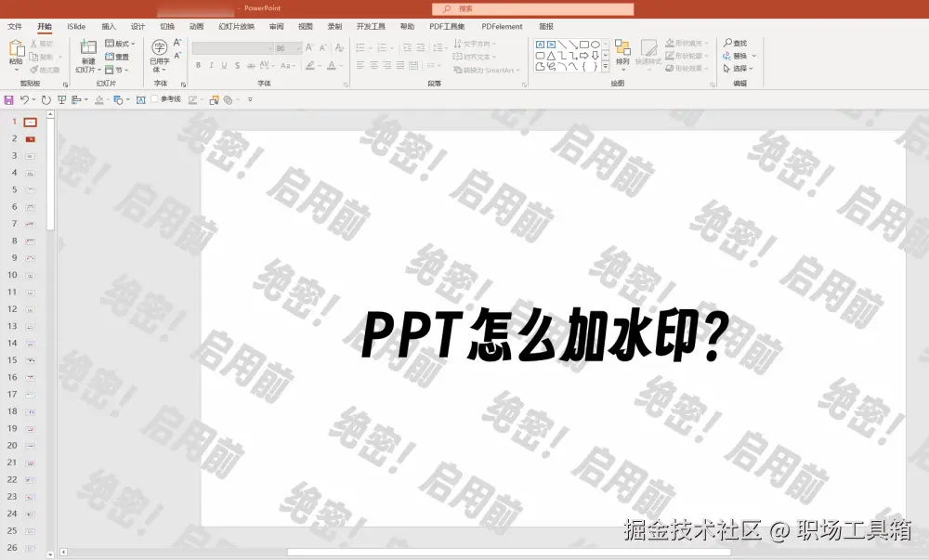Choose the text highlight color pen

pos(310,65)
